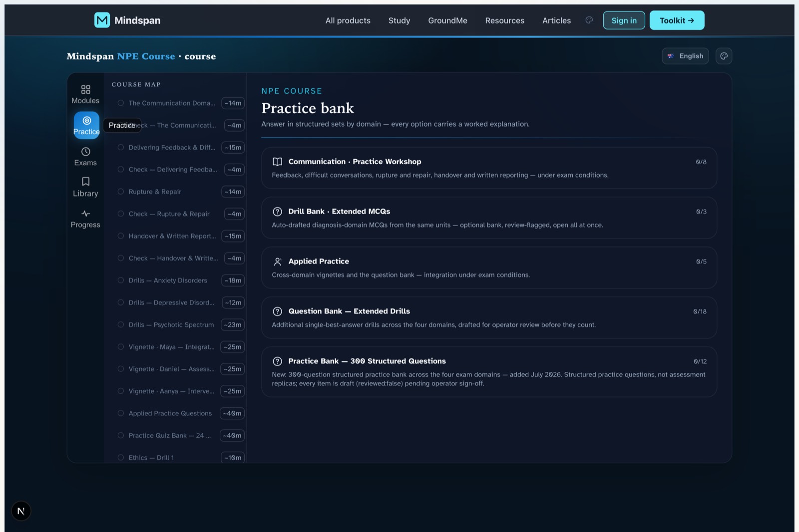Screen dimensions: 799x532
Task: Open the Exams clock icon
Action: pyautogui.click(x=86, y=152)
